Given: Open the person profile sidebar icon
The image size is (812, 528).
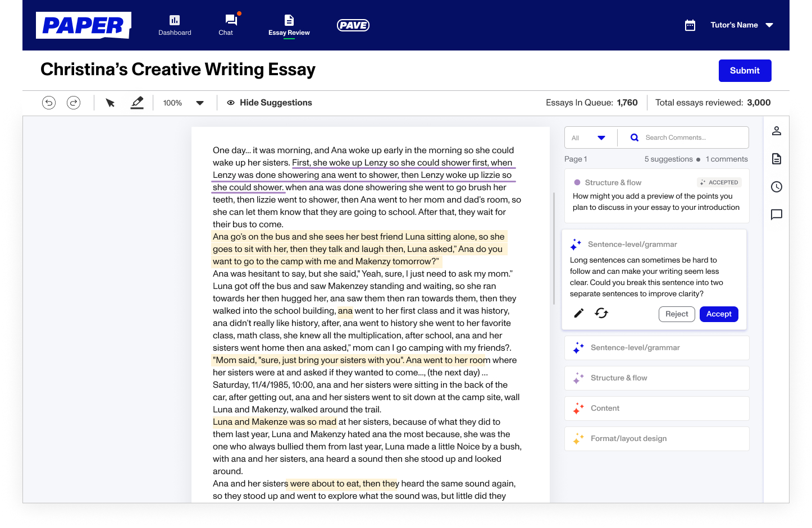Looking at the screenshot, I should click(777, 131).
